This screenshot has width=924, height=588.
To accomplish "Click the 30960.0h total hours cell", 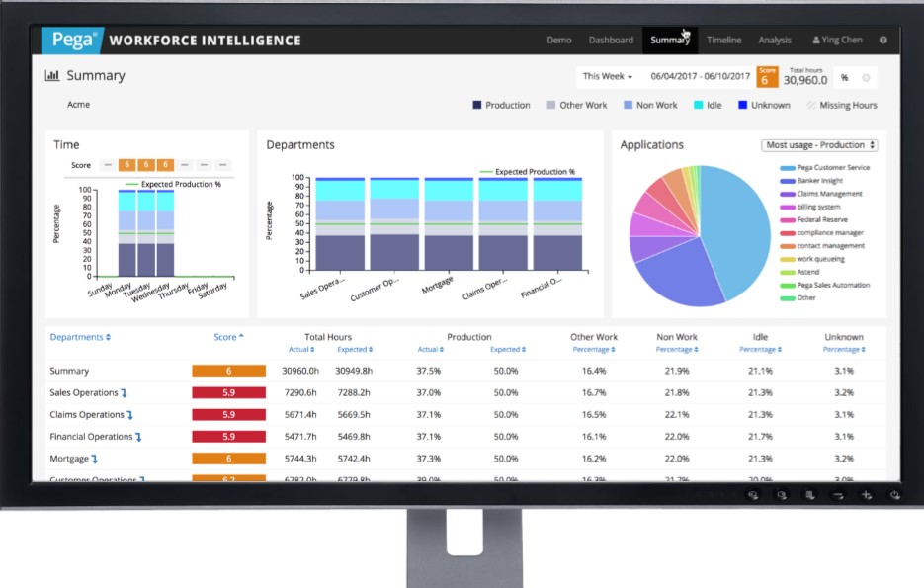I will click(300, 372).
